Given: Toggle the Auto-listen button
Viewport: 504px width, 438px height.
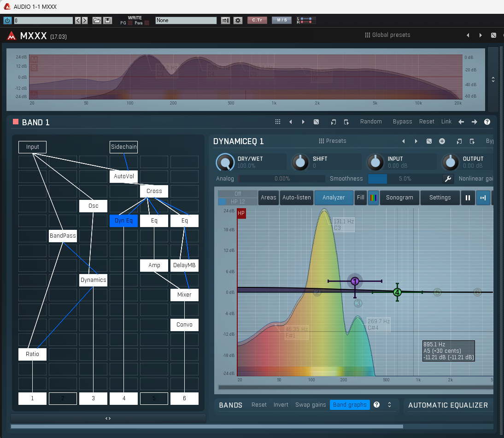Looking at the screenshot, I should (x=296, y=198).
